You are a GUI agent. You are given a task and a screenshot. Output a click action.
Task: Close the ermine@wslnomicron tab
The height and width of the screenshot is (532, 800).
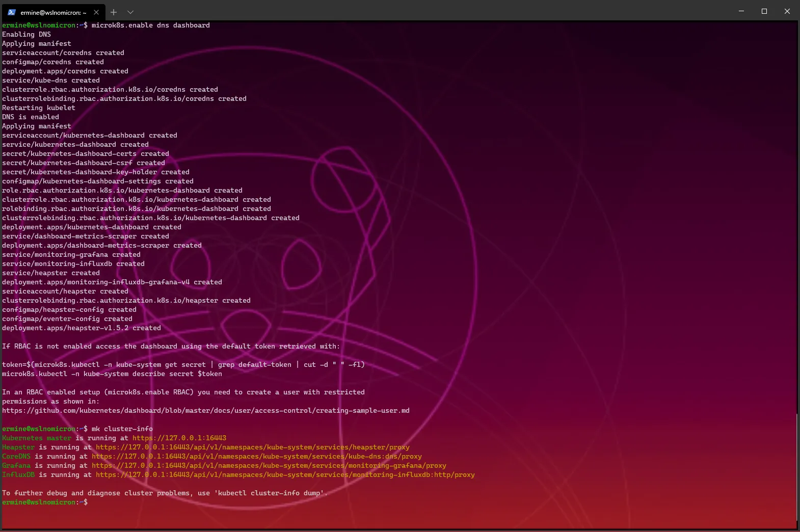click(x=96, y=12)
